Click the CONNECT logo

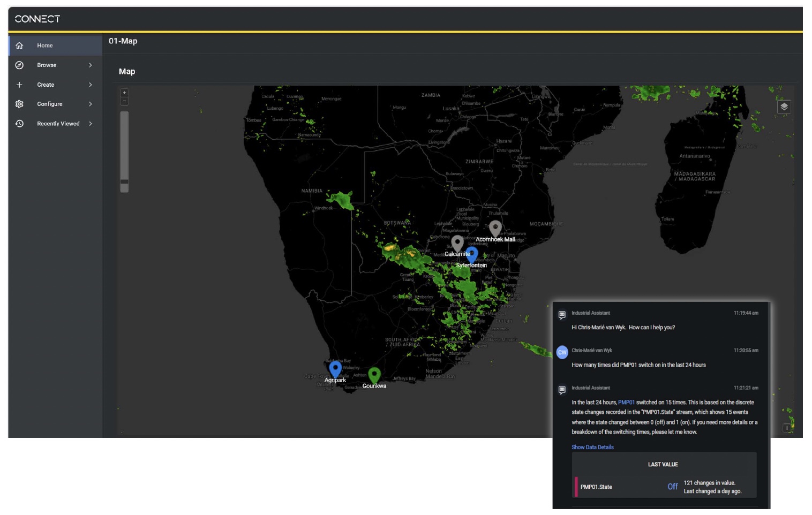point(37,19)
